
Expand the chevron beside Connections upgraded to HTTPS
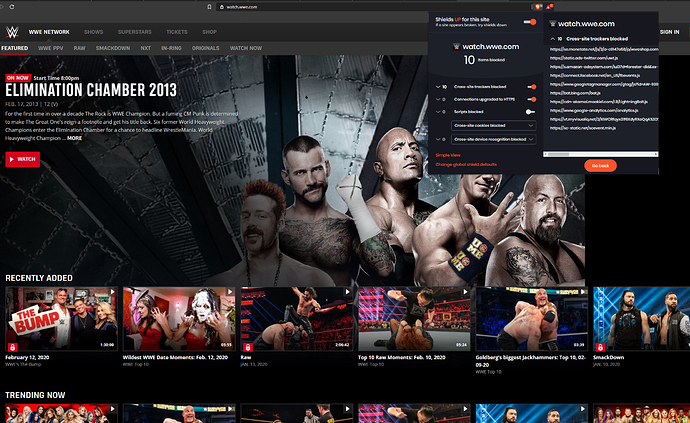point(438,99)
